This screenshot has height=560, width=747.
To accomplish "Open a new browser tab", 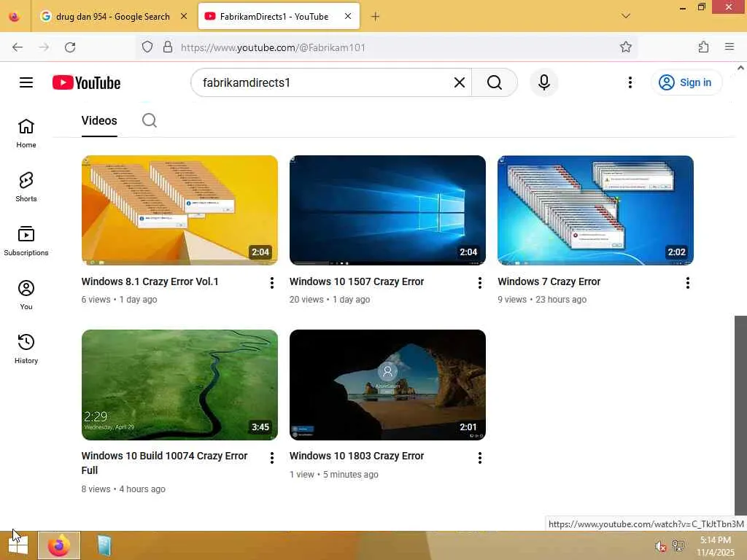I will 375,16.
